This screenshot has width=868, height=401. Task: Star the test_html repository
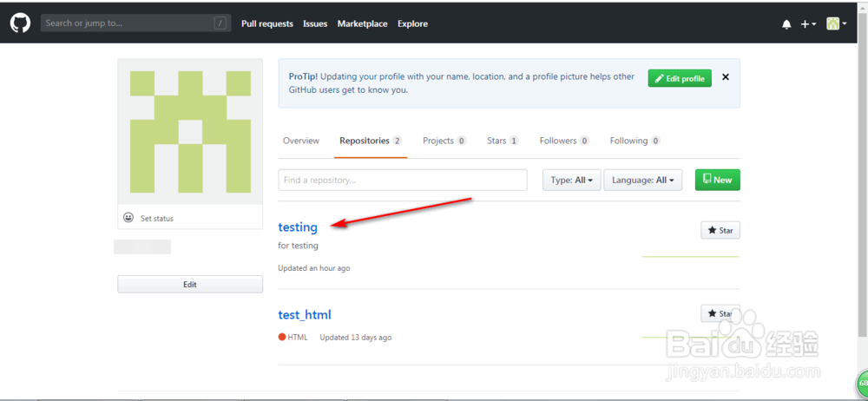pyautogui.click(x=720, y=313)
